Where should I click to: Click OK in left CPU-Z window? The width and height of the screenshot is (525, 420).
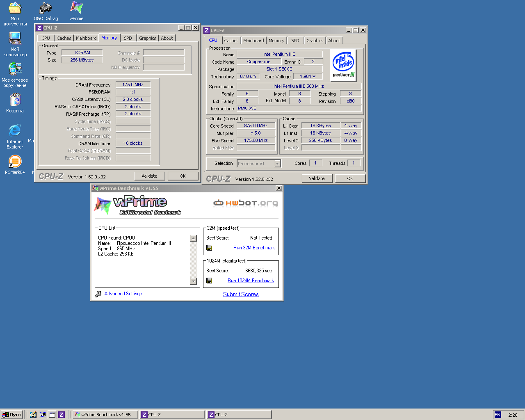pos(183,176)
